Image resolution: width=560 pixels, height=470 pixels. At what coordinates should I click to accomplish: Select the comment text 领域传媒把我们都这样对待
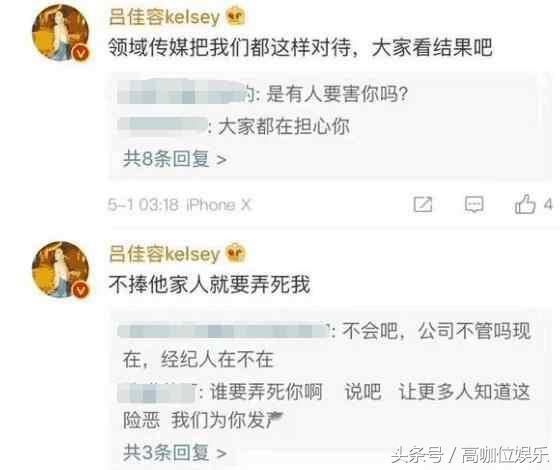[229, 47]
